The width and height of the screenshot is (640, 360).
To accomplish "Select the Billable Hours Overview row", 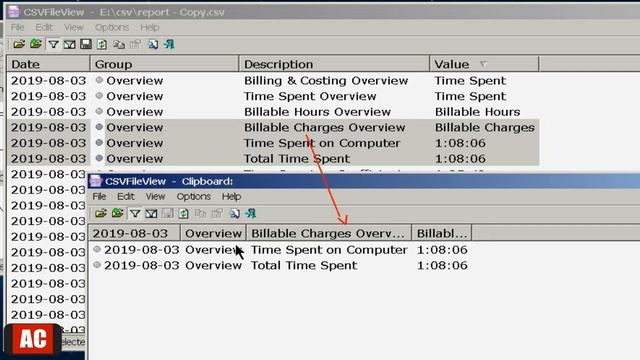I will tap(273, 111).
